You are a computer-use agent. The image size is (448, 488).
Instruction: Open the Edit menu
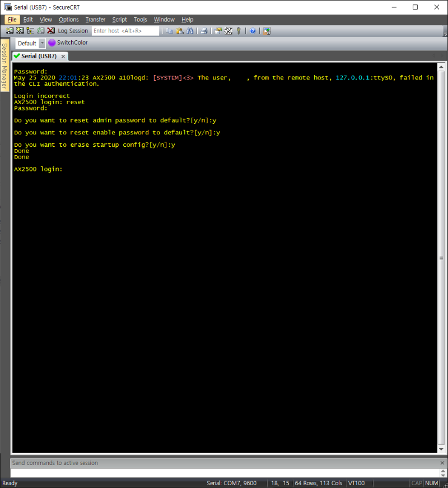(x=28, y=20)
